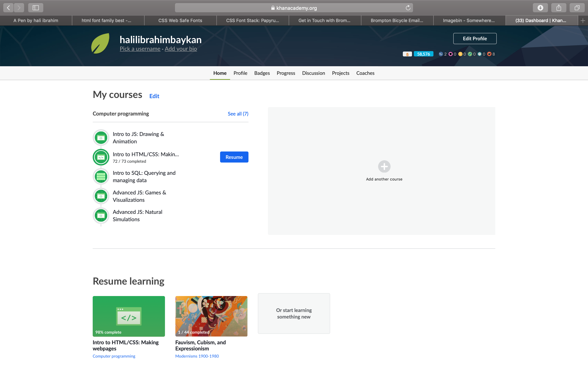The height and width of the screenshot is (368, 588).
Task: Open the Coaches navigation tab
Action: tap(365, 73)
